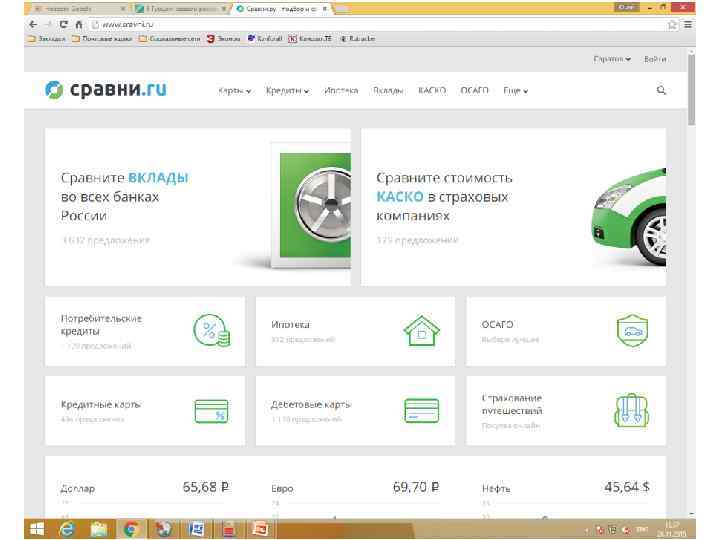Open the Сравните стоимость КАСКО banner
The height and width of the screenshot is (540, 720).
(513, 207)
